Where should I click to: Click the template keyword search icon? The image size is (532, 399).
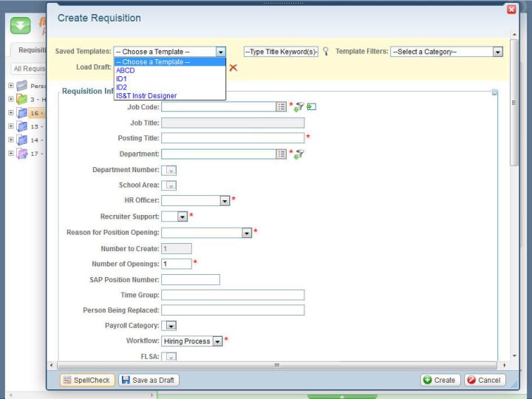tap(326, 52)
